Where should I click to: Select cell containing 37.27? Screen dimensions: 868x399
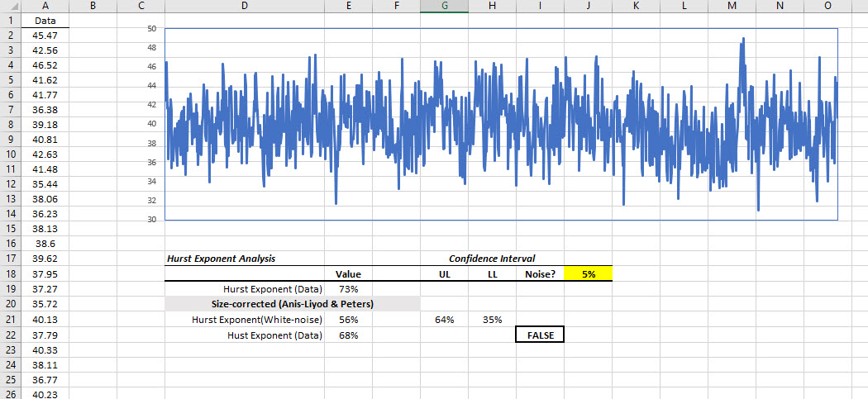pyautogui.click(x=45, y=289)
